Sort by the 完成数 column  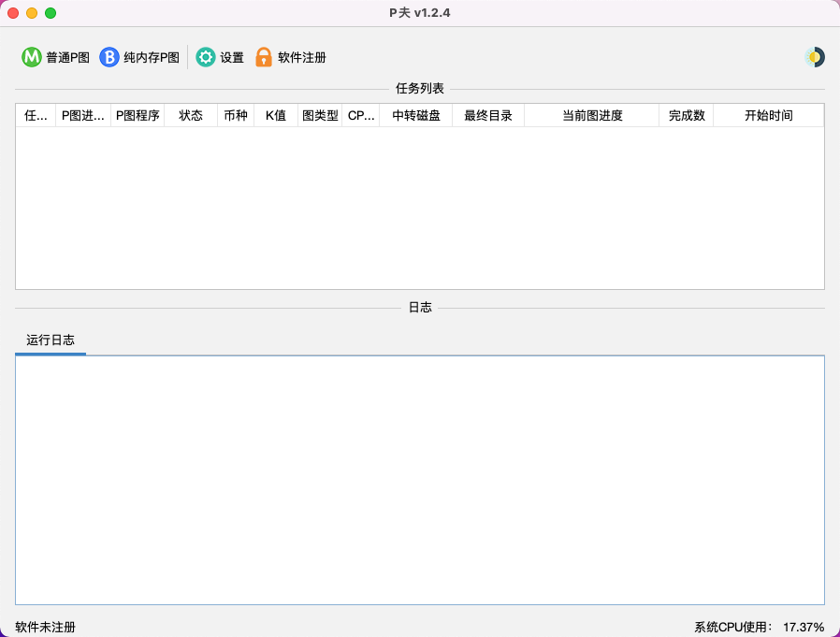coord(687,116)
